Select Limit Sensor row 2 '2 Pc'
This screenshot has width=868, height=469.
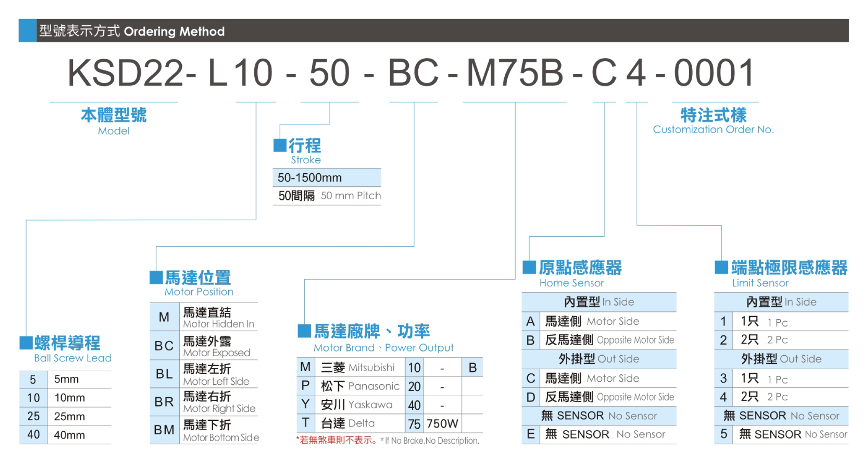[x=781, y=340]
